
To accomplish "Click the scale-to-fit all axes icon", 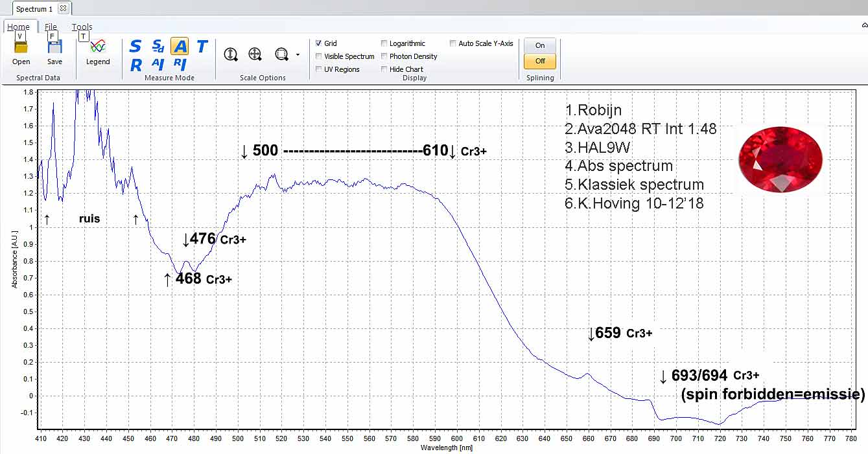I will pyautogui.click(x=255, y=54).
